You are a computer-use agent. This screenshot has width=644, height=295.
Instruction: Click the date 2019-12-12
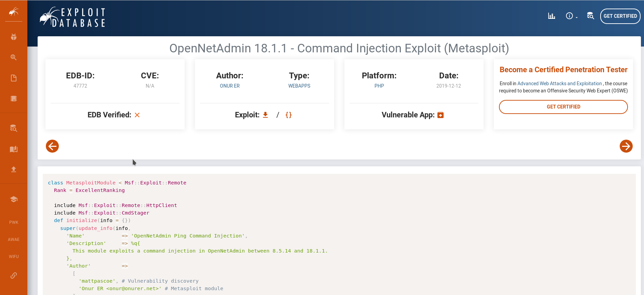(449, 86)
